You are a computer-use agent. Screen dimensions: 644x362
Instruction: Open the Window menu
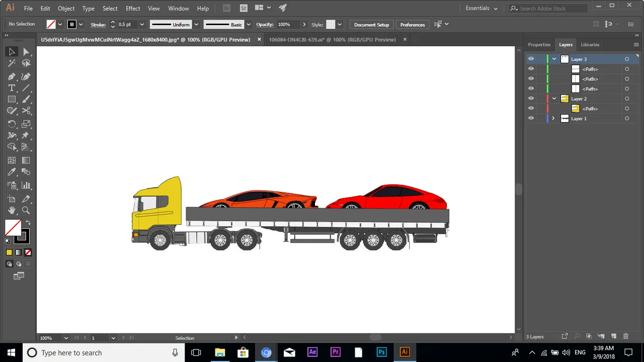(x=178, y=9)
